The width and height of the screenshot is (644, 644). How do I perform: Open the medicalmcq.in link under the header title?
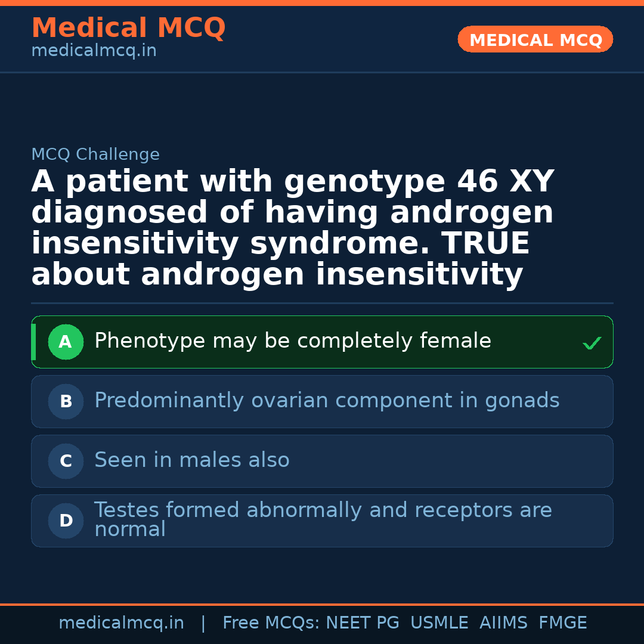tap(94, 51)
